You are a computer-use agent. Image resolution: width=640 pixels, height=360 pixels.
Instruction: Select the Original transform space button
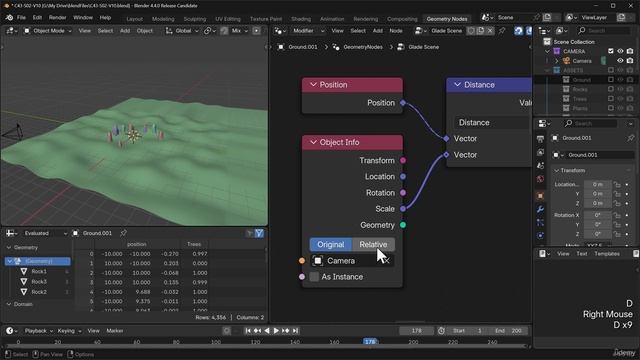[331, 244]
